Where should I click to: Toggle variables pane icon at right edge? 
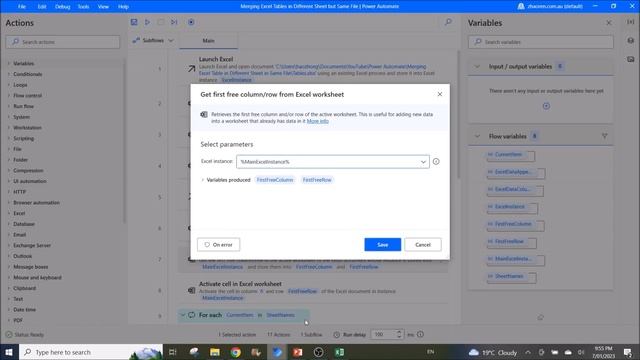coord(631,22)
